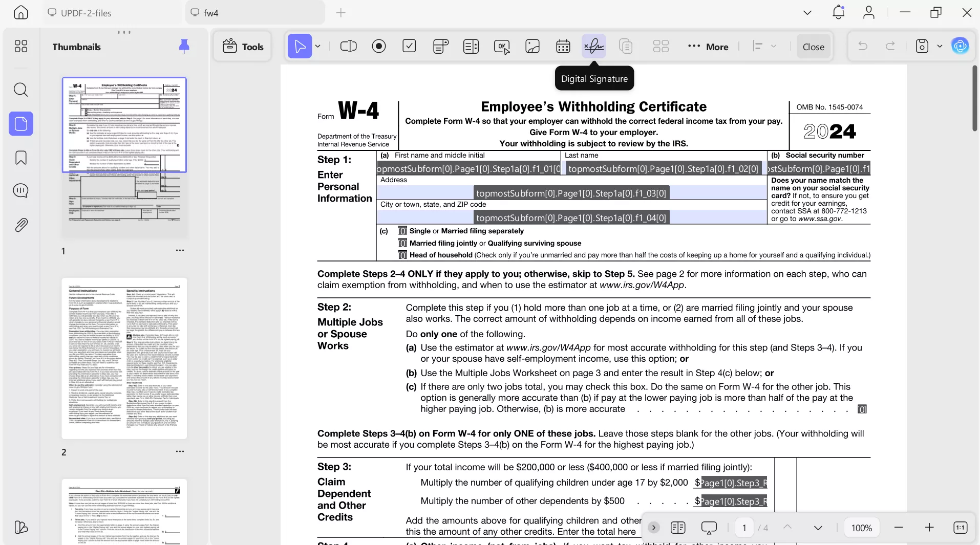
Task: Open the Search panel in sidebar
Action: click(21, 90)
